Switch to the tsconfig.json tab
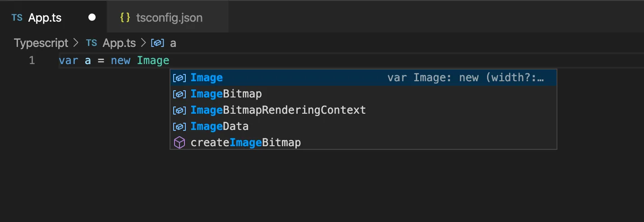 coord(169,18)
